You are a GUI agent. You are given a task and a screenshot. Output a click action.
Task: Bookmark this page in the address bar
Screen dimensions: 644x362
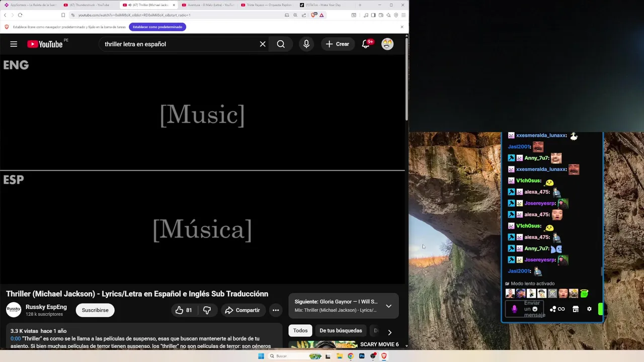point(63,15)
